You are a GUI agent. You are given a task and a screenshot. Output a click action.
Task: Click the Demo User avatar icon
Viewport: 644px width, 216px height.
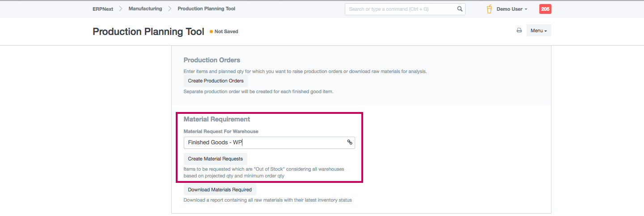(489, 9)
